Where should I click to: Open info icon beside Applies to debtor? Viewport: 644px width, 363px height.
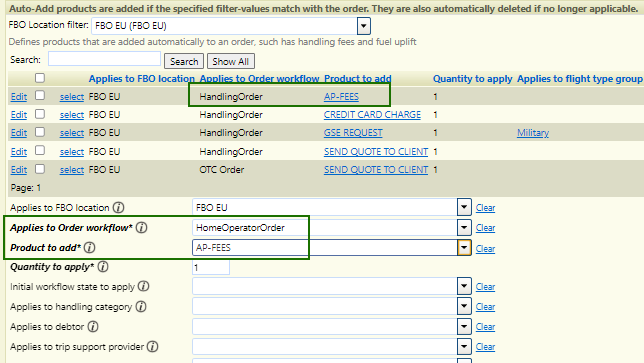(93, 327)
